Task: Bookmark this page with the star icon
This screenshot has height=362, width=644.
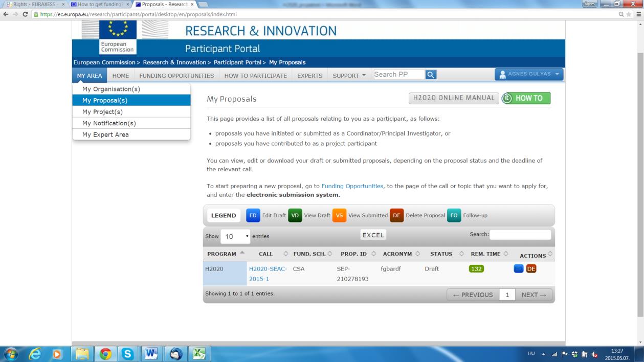Action: (629, 14)
